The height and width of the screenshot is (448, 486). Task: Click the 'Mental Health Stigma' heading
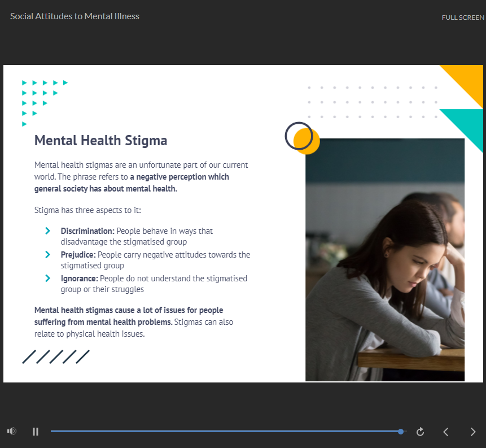[x=100, y=140]
